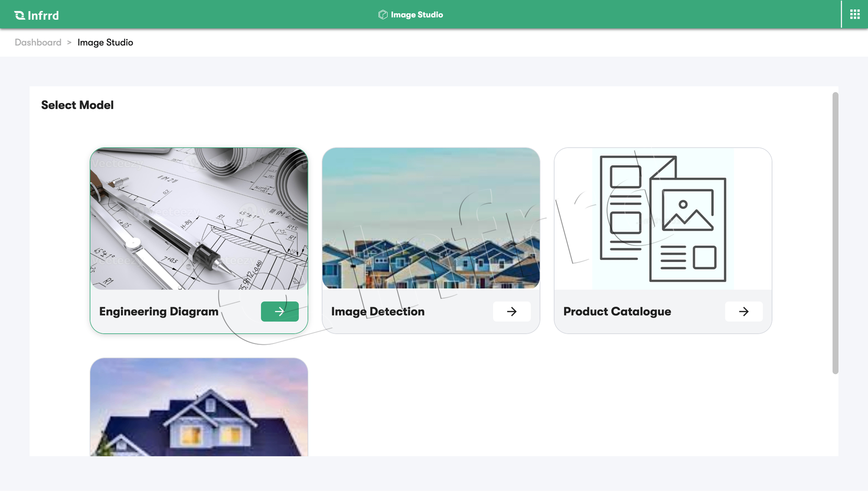The height and width of the screenshot is (491, 868).
Task: Click the Image Studio breadcrumb item
Action: tap(105, 42)
